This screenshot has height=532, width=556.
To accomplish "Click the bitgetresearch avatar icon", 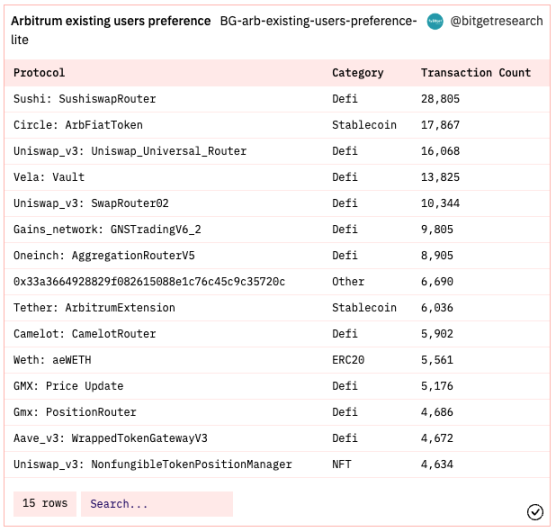I will (435, 21).
